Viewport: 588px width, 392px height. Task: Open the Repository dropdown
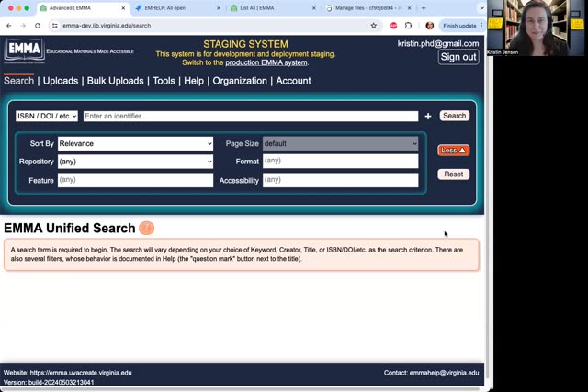coord(135,162)
